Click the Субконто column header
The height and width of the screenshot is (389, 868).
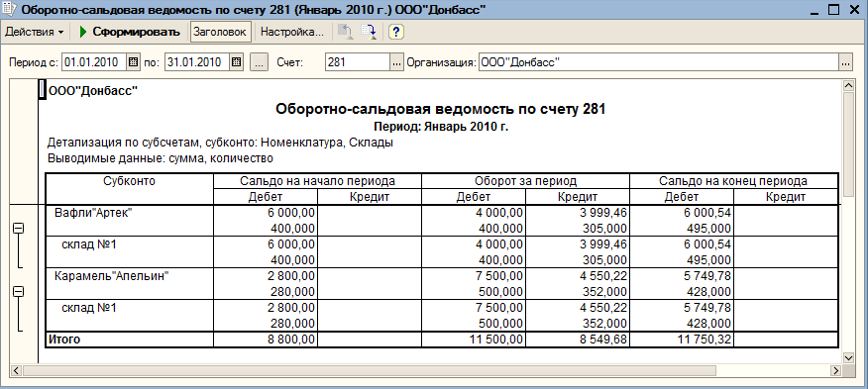129,181
